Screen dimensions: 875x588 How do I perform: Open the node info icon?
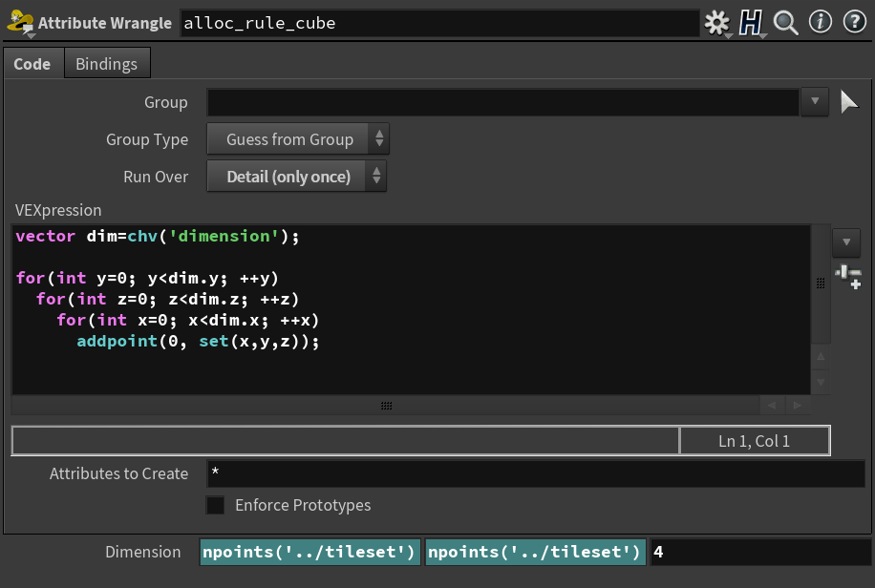(820, 23)
